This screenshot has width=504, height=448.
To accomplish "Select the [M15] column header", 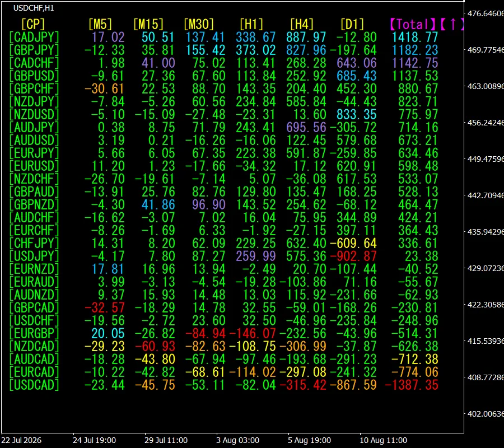I will coord(148,25).
